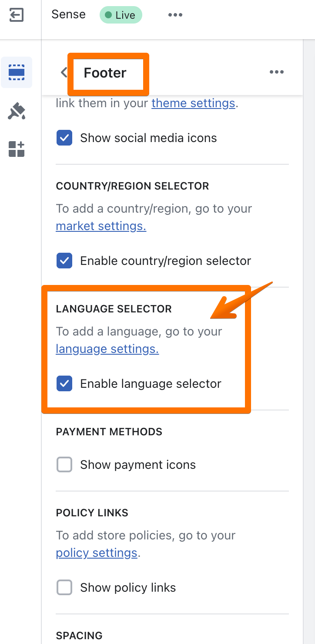
Task: Check Show payment icons
Action: pos(64,465)
